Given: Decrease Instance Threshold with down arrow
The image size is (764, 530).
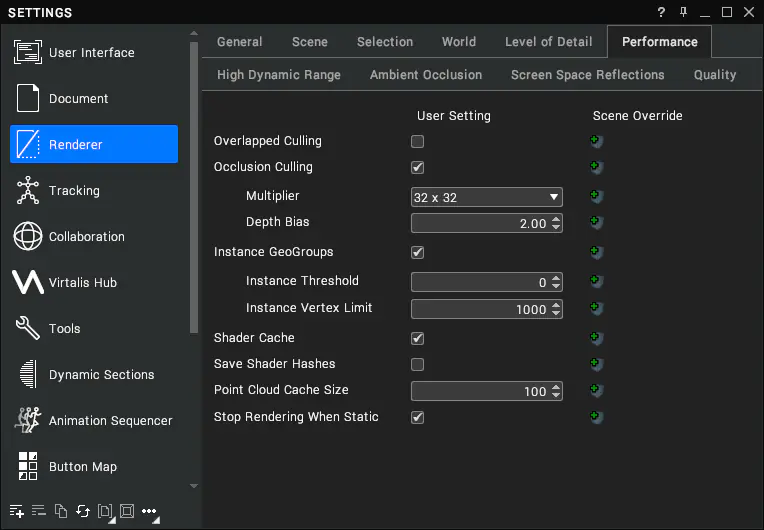Looking at the screenshot, I should point(556,286).
